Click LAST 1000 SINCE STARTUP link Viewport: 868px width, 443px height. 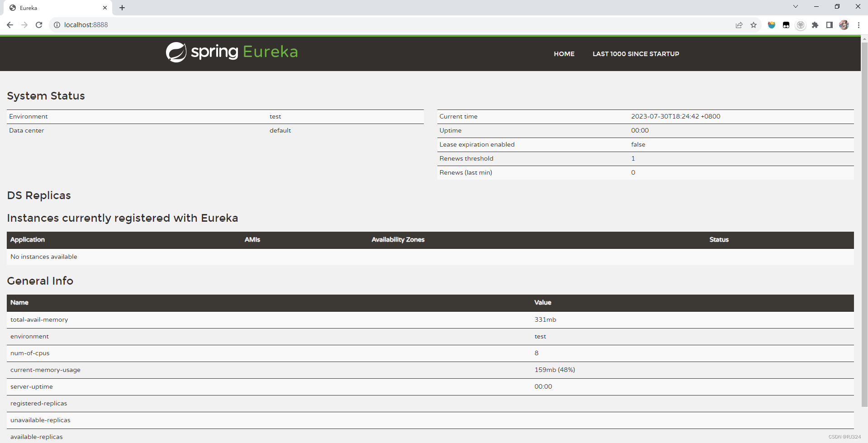[x=636, y=54]
